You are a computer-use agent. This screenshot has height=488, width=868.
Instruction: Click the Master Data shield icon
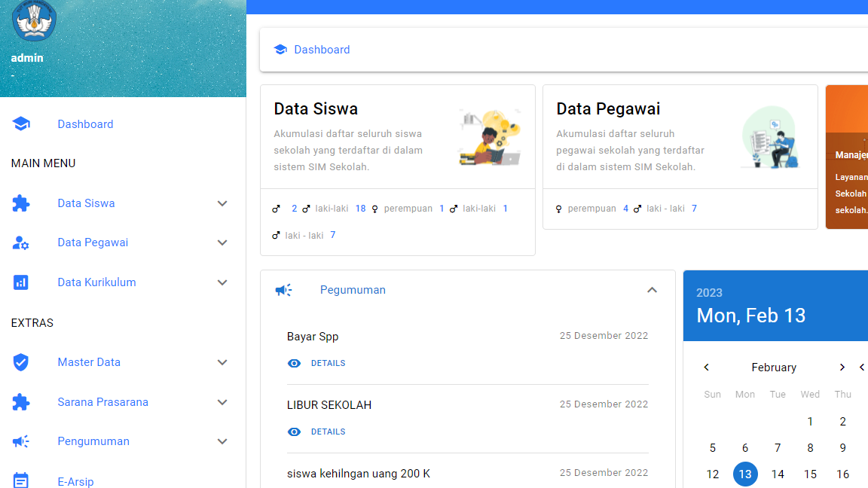(20, 362)
